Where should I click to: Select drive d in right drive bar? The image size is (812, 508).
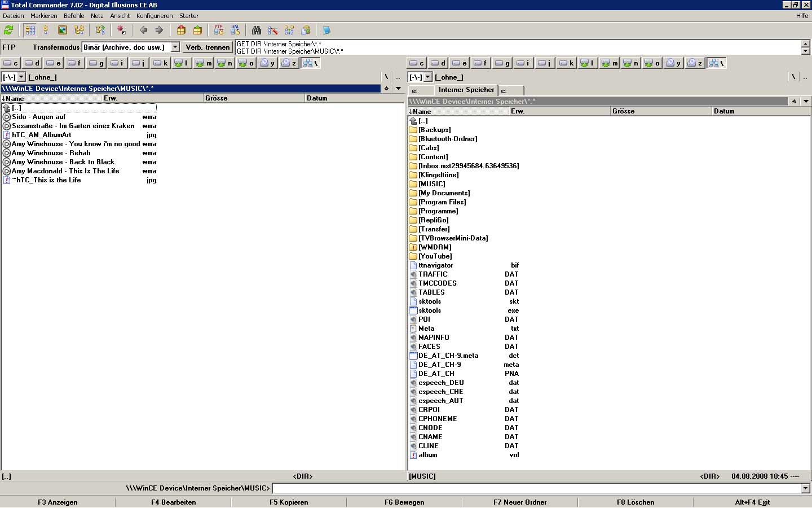click(x=438, y=63)
